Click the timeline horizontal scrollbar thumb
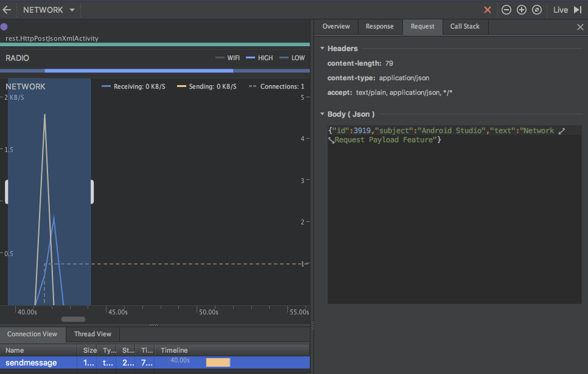The height and width of the screenshot is (374, 588). [73, 319]
